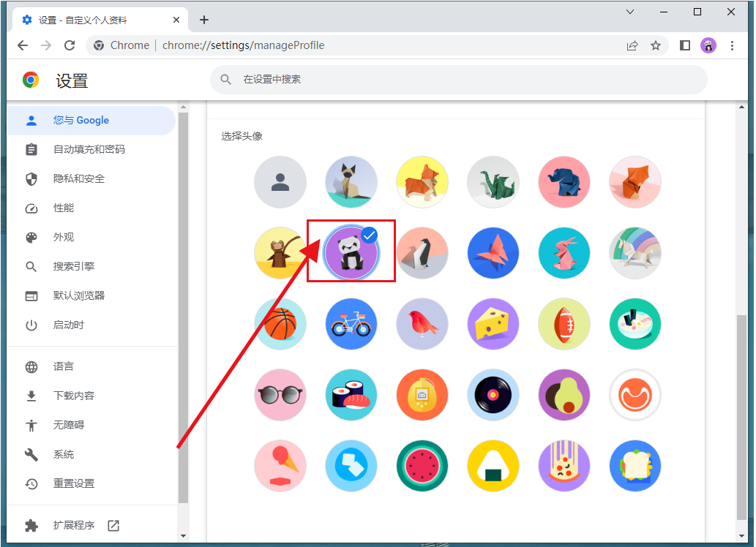Select the watermelon avatar

[422, 466]
